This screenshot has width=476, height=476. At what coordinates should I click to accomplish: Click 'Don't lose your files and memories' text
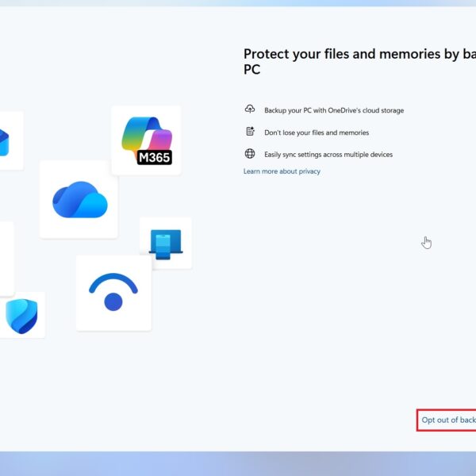coord(317,132)
